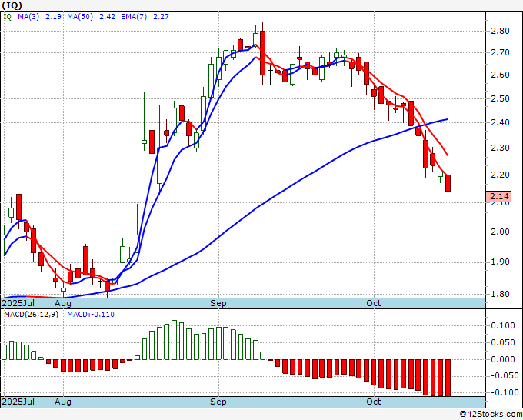This screenshot has height=420, width=523.
Task: Click the 2.00 price axis label
Action: [x=500, y=232]
